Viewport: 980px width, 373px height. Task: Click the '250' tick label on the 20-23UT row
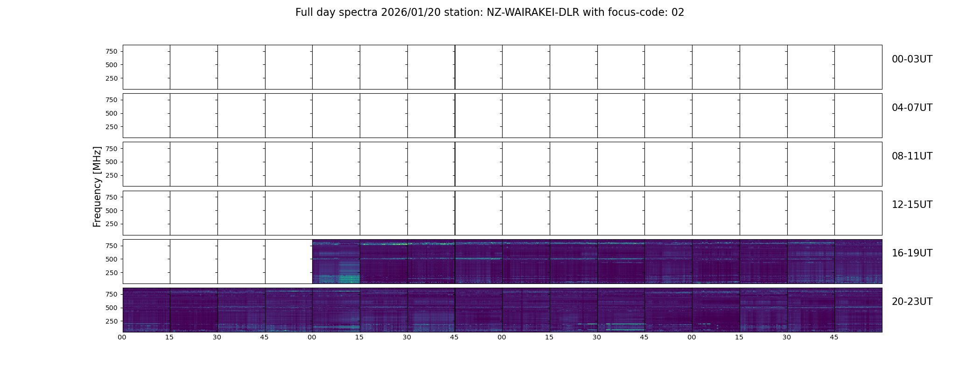click(x=112, y=321)
